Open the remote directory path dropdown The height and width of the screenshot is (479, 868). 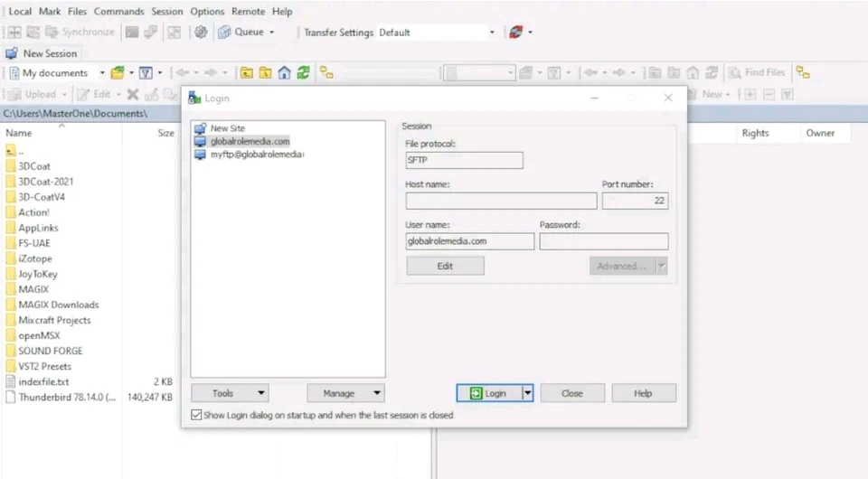point(479,72)
